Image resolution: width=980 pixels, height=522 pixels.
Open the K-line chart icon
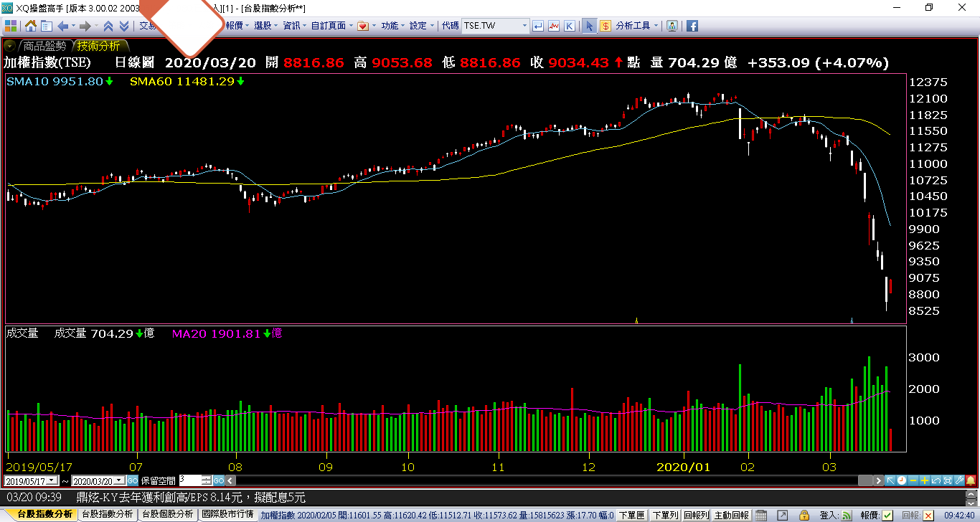click(x=569, y=26)
